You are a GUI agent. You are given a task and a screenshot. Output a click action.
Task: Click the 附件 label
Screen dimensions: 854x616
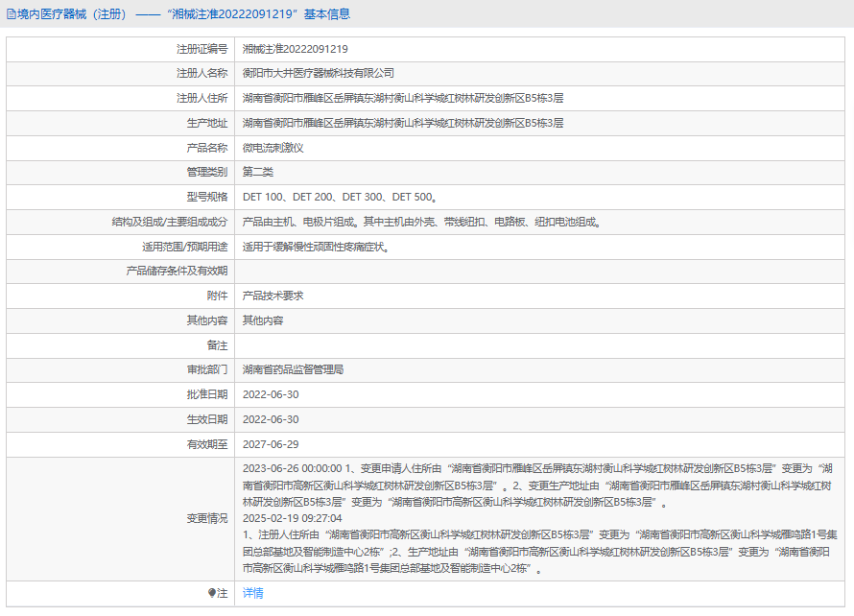[x=217, y=296]
